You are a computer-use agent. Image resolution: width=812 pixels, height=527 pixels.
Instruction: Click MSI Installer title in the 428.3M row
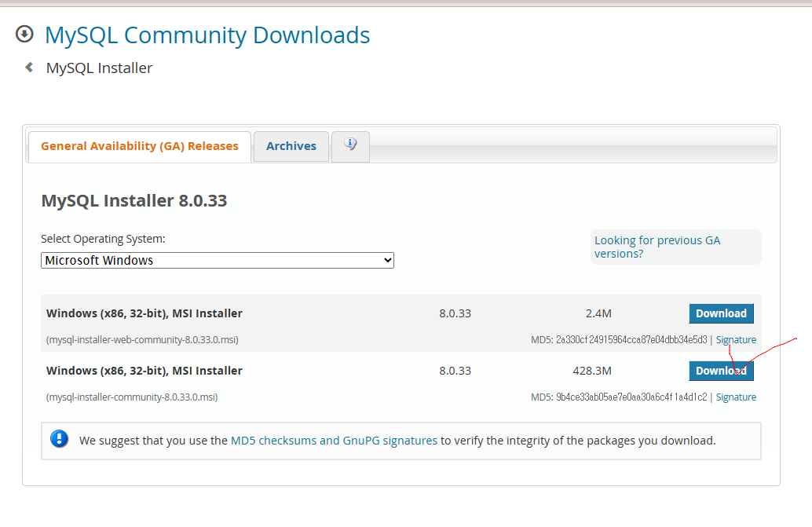(144, 371)
